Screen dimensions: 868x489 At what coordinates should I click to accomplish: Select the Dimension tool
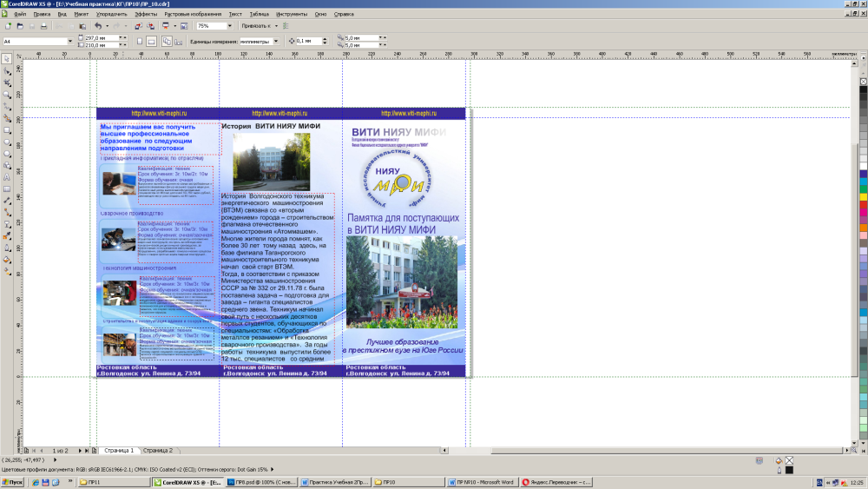pos(7,201)
